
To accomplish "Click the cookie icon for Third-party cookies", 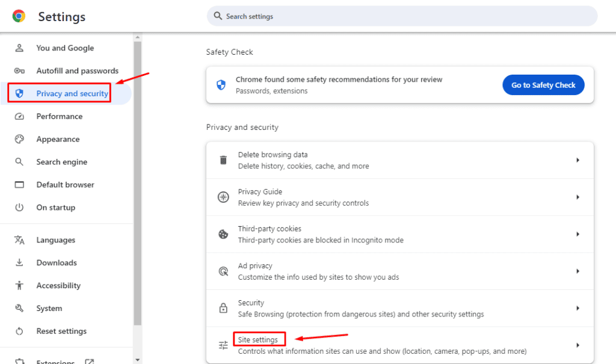I will [x=223, y=234].
